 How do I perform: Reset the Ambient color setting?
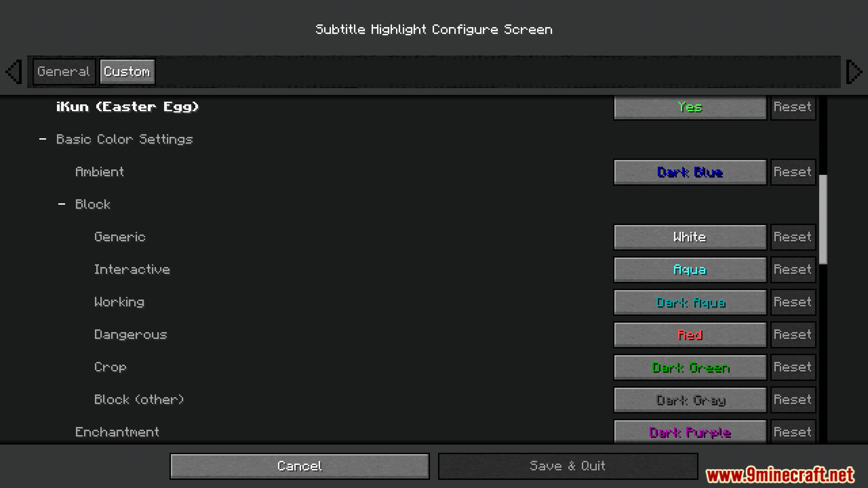[793, 172]
